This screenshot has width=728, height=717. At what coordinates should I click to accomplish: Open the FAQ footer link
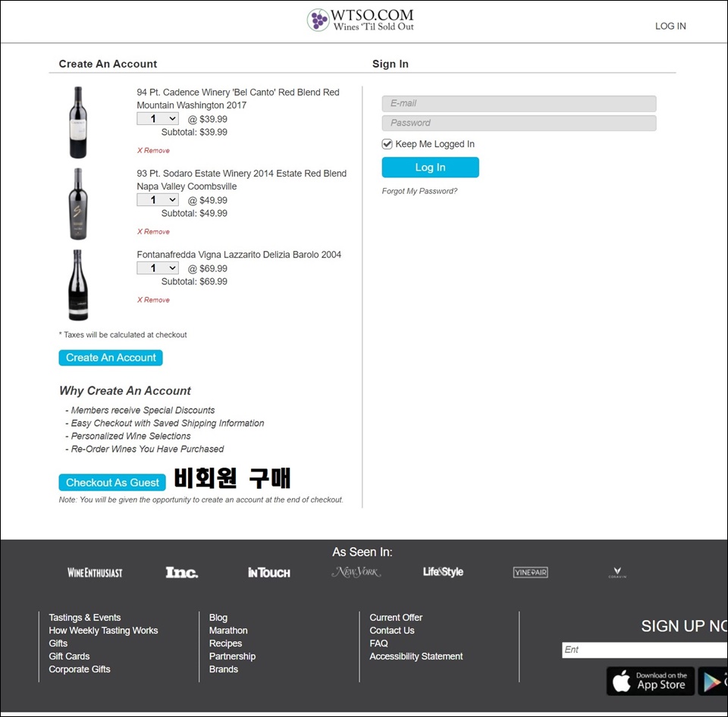pyautogui.click(x=379, y=643)
